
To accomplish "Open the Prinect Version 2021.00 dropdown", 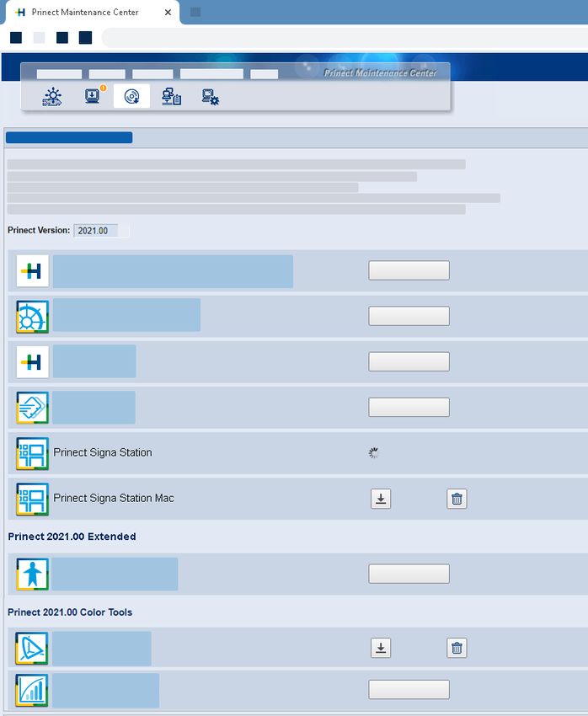I will point(101,231).
